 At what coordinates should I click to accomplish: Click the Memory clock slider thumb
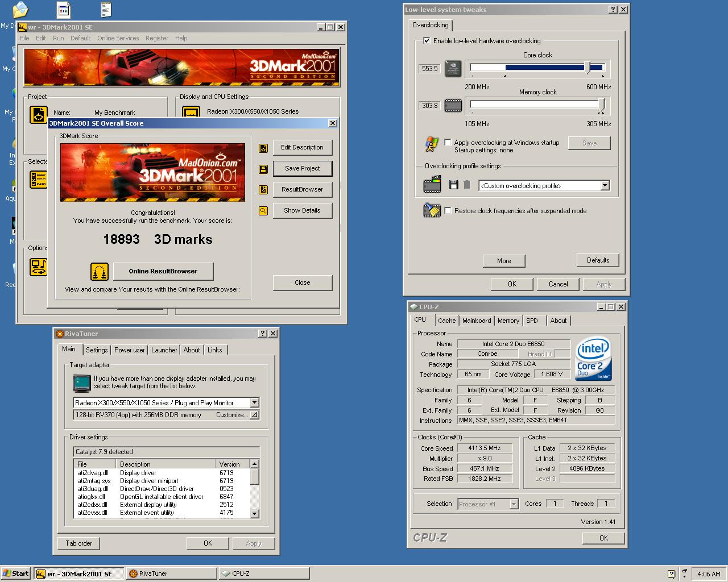click(602, 105)
